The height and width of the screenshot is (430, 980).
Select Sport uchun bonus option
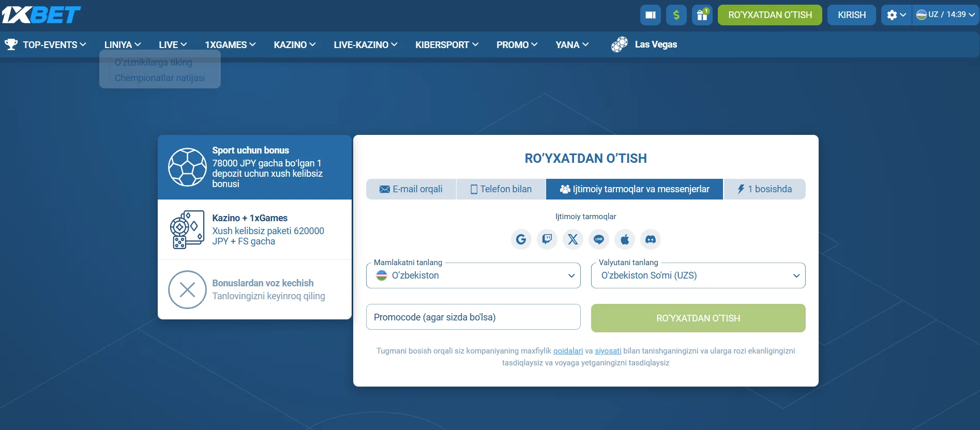pyautogui.click(x=254, y=167)
